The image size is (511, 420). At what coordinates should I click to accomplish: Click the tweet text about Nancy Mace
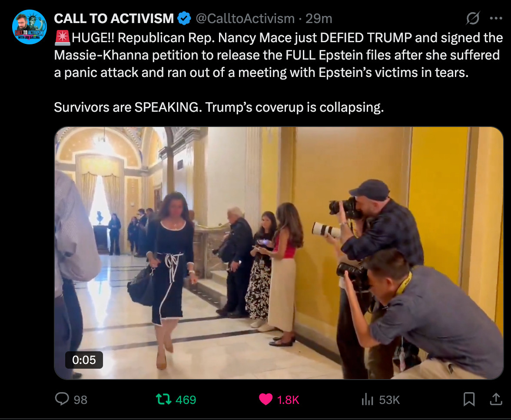point(278,72)
